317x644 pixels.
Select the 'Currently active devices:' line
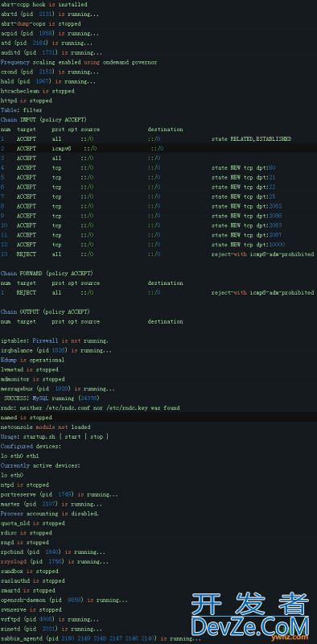[x=41, y=465]
